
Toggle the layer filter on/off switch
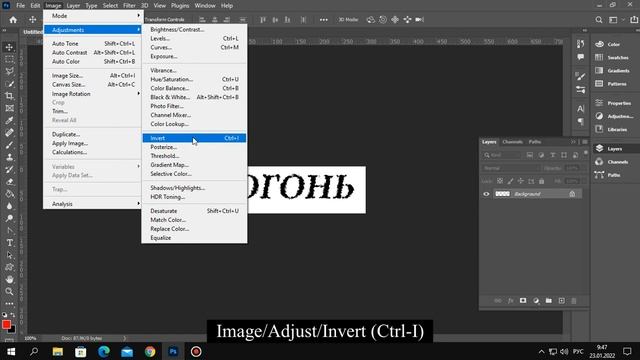585,153
